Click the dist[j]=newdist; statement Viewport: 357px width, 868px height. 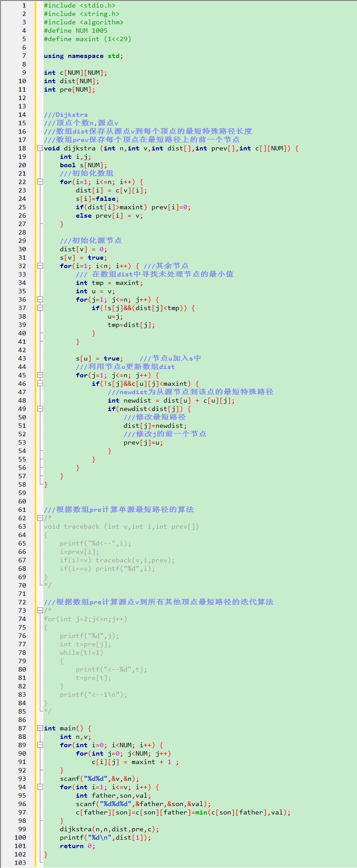pos(155,426)
